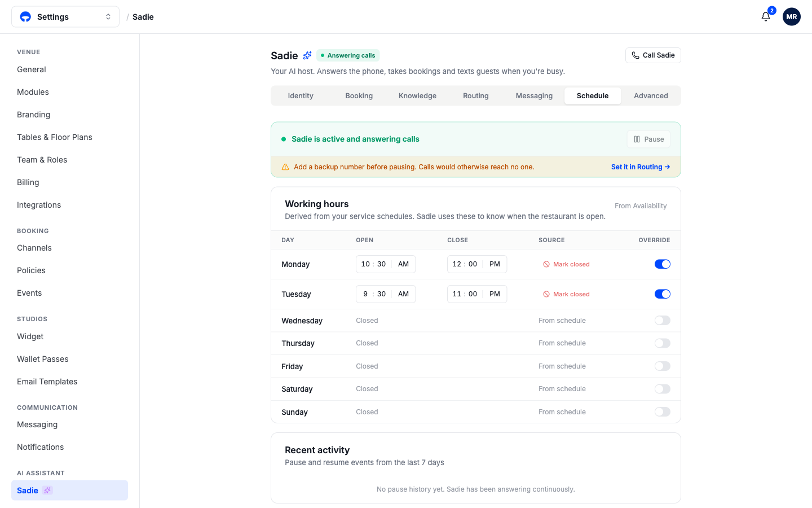Change Tuesday close PM selector
Image resolution: width=812 pixels, height=508 pixels.
(495, 294)
